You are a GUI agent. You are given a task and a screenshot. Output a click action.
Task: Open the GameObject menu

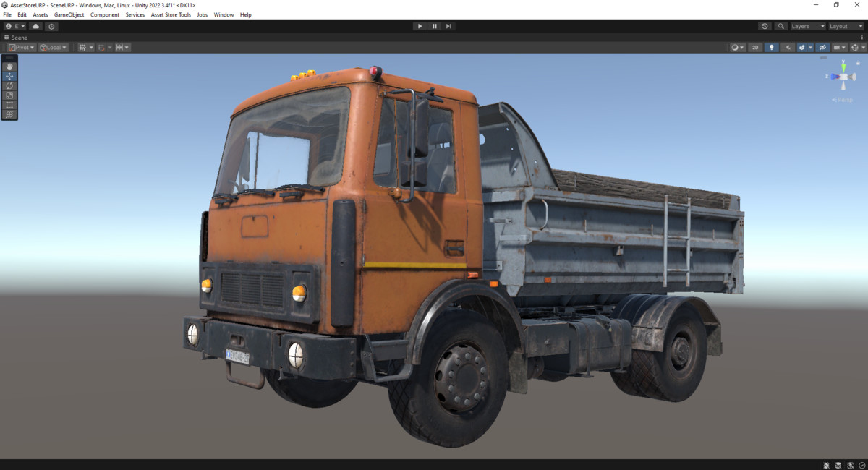(x=69, y=14)
